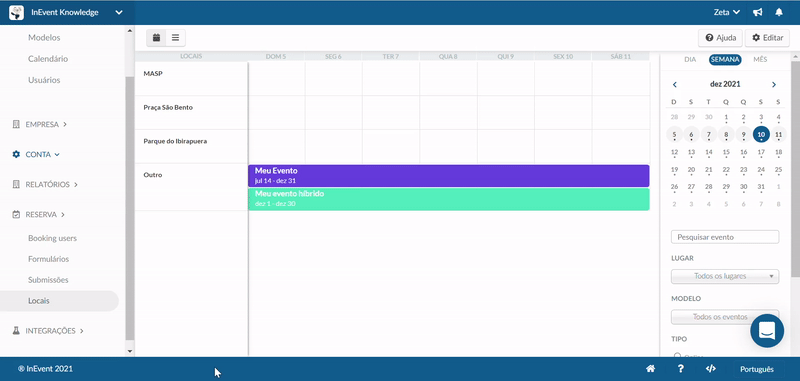Open the chat support bubble
This screenshot has height=381, width=800.
767,331
